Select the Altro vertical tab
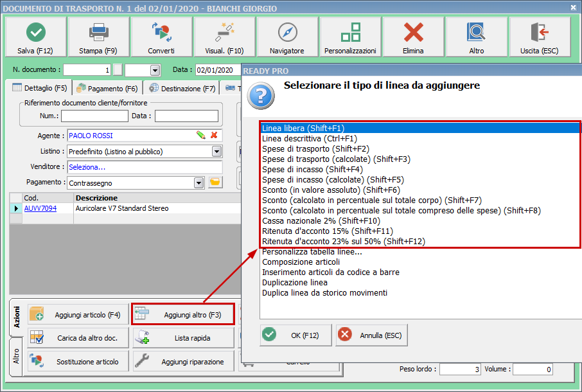 [x=16, y=357]
